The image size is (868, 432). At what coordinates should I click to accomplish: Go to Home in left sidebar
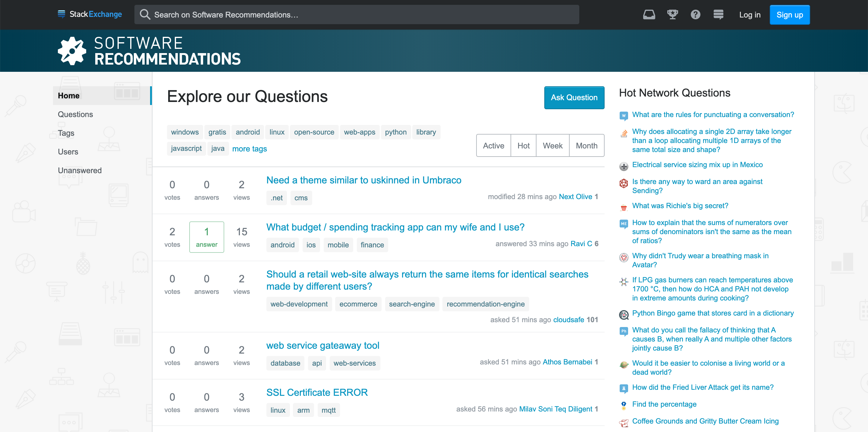point(102,95)
